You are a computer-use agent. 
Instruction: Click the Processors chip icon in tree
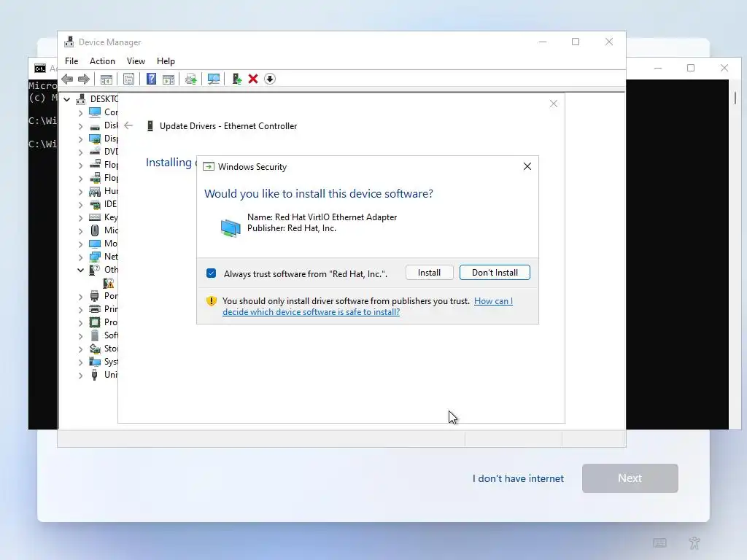click(x=95, y=322)
